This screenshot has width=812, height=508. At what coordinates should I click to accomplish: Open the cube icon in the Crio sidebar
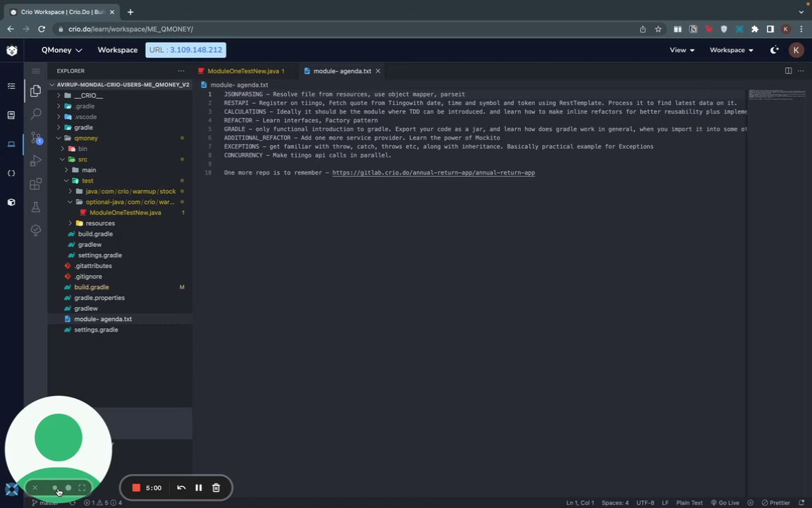point(11,202)
